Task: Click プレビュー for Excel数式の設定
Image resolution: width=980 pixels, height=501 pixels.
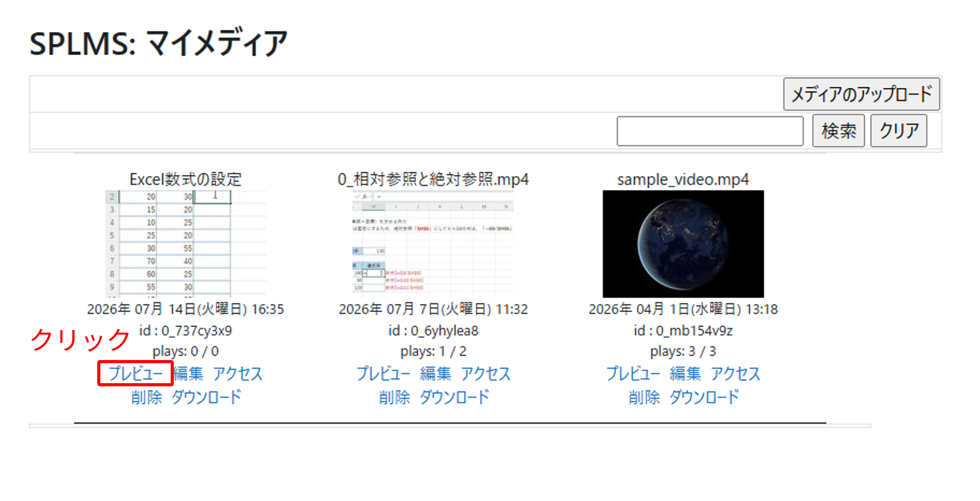Action: point(136,373)
